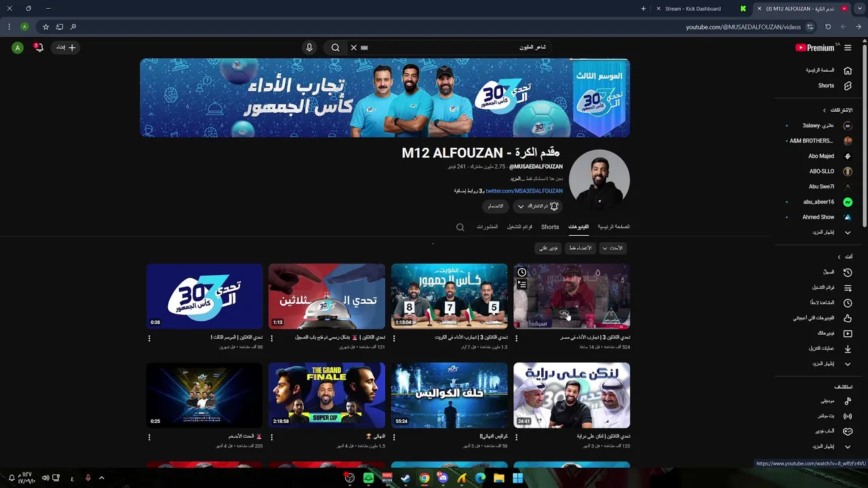Expand show more under Explore section
868x488 pixels.
(x=831, y=447)
